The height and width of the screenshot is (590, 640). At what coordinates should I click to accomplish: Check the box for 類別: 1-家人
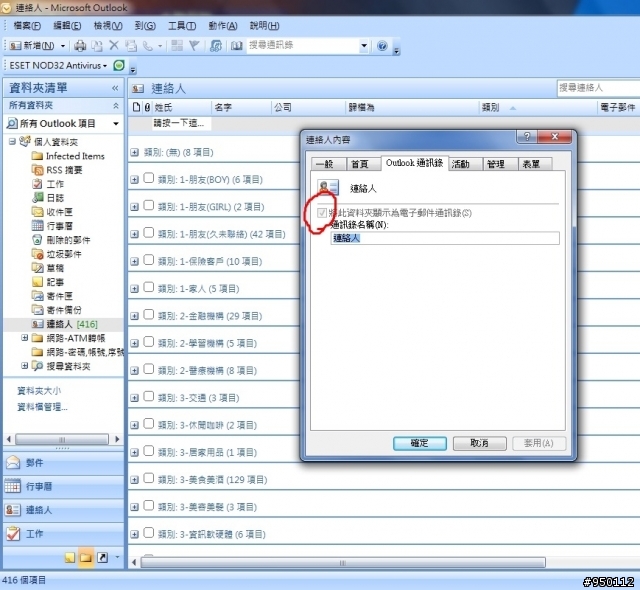coord(149,287)
